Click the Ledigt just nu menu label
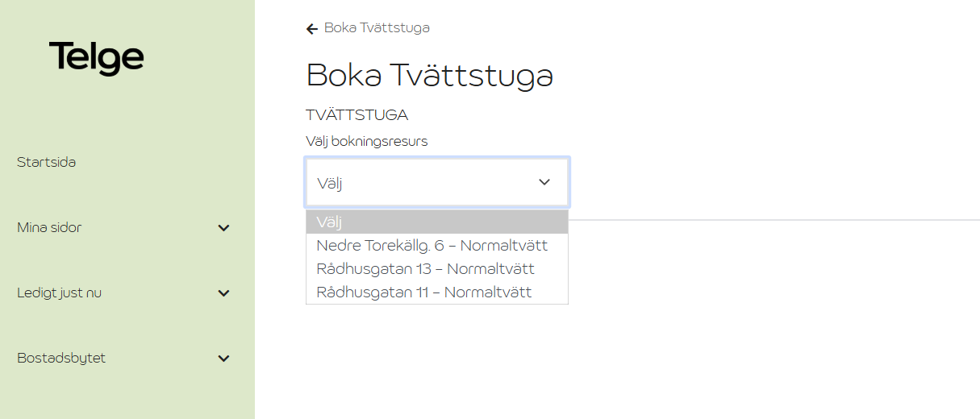This screenshot has height=419, width=980. [59, 292]
